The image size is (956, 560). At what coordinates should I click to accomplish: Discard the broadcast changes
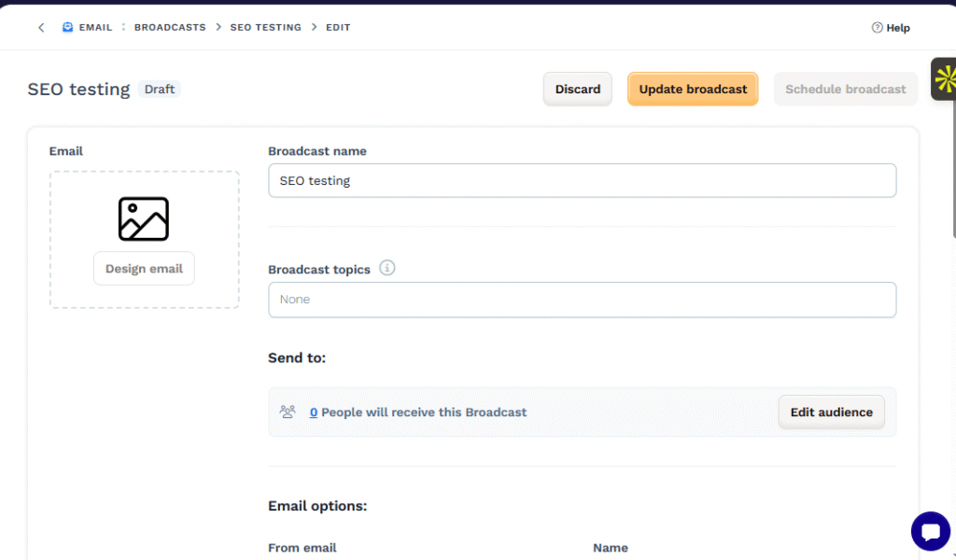577,89
